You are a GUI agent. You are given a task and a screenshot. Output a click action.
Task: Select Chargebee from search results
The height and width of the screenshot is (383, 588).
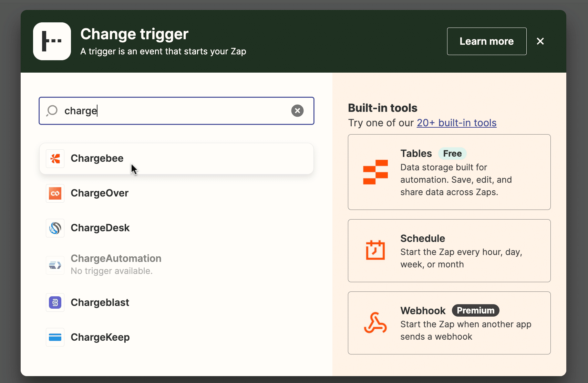[x=176, y=159]
